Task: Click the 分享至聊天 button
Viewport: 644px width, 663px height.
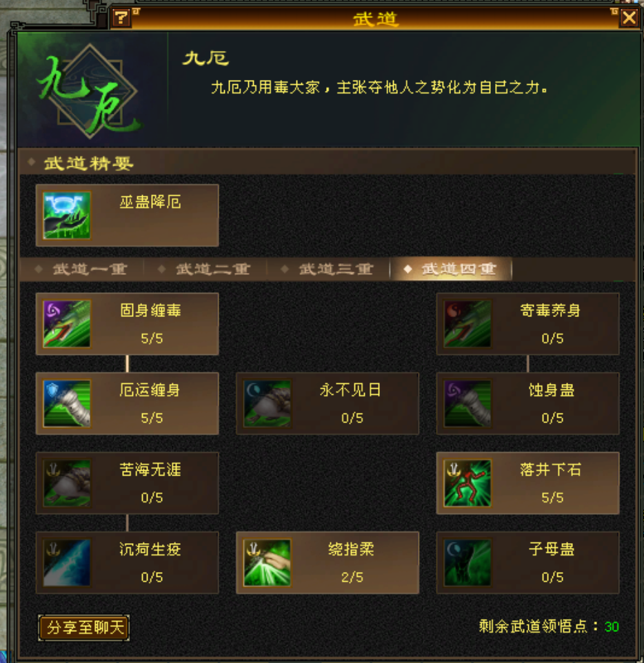Action: click(84, 627)
